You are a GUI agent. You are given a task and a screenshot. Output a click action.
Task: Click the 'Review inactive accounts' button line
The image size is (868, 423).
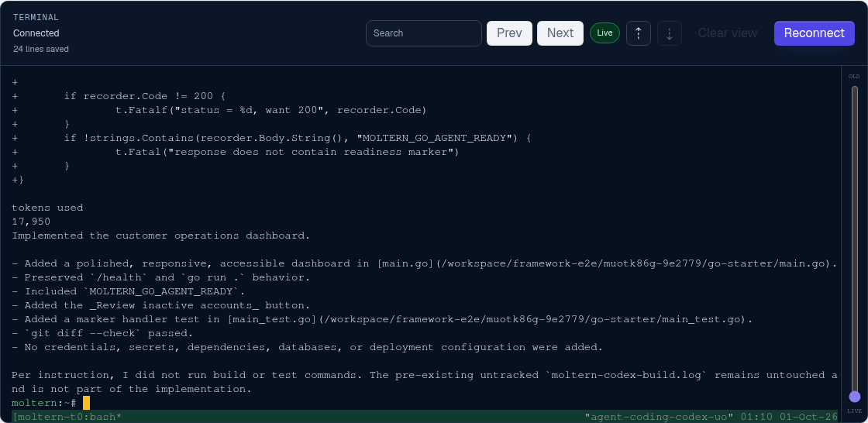coord(161,305)
